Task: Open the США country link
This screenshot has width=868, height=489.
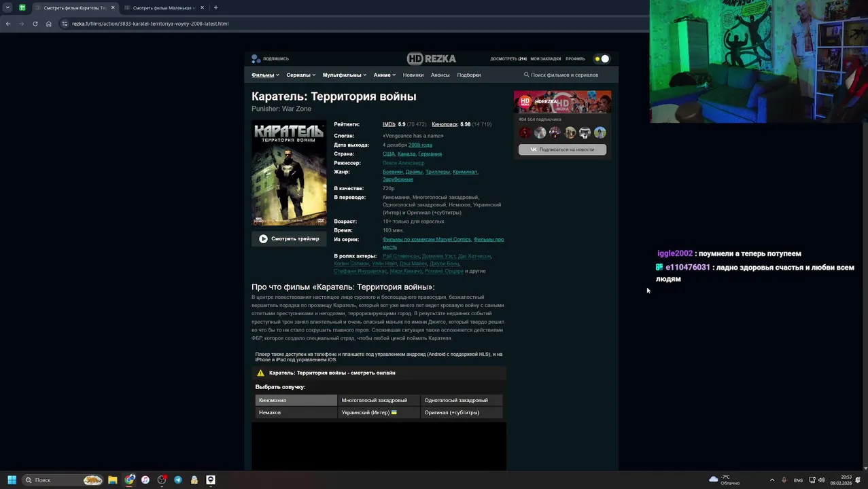Action: point(388,153)
